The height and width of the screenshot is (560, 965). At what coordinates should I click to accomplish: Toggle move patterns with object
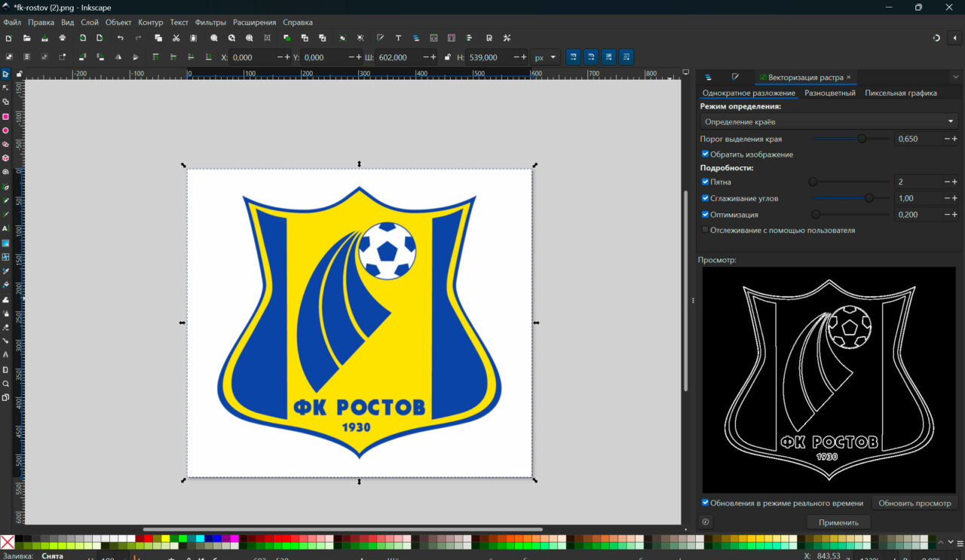pos(626,57)
